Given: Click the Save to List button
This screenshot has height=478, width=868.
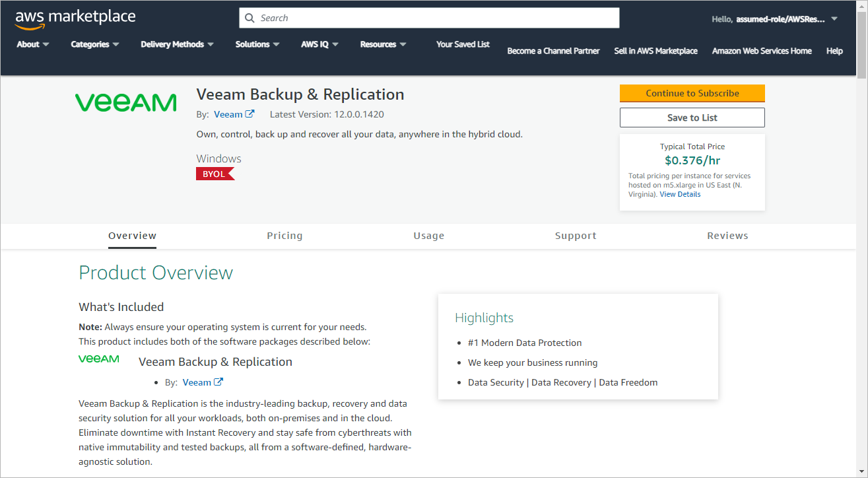Looking at the screenshot, I should click(x=692, y=118).
